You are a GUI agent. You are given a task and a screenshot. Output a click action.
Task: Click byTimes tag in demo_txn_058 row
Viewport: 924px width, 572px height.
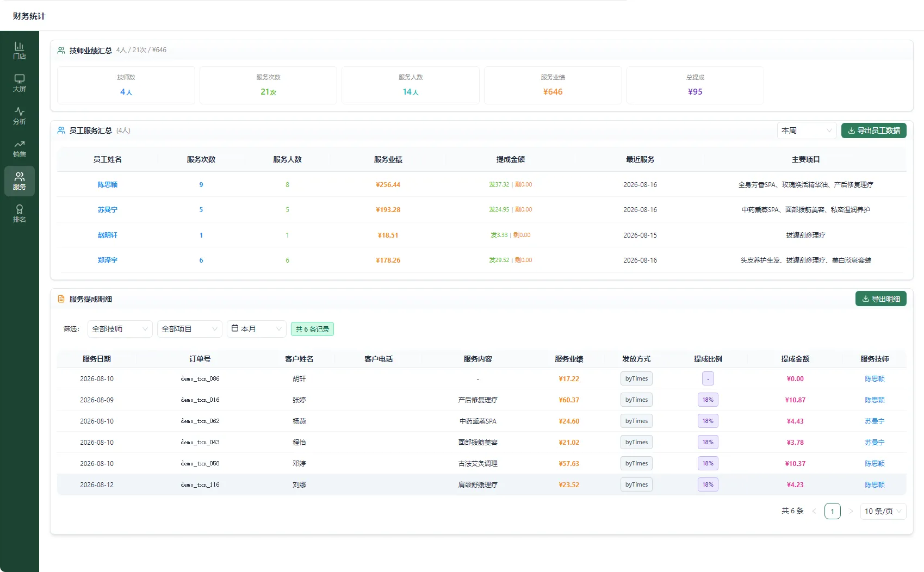coord(636,464)
